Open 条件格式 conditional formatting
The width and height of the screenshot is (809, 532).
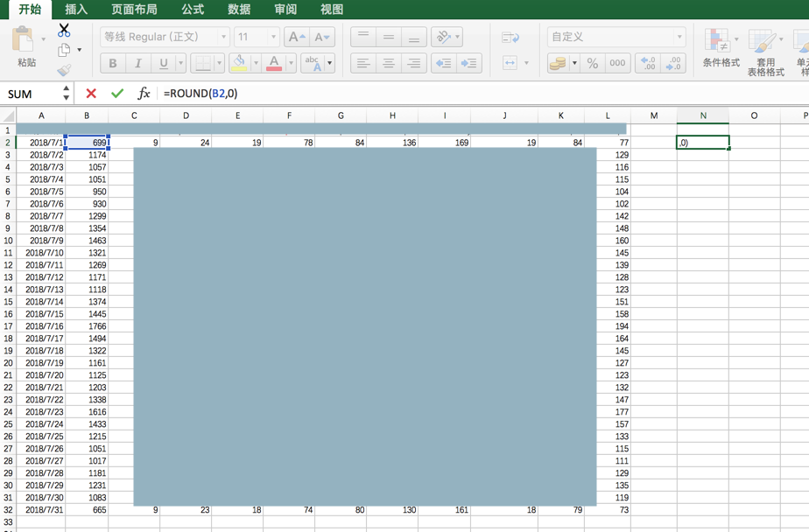pyautogui.click(x=721, y=48)
